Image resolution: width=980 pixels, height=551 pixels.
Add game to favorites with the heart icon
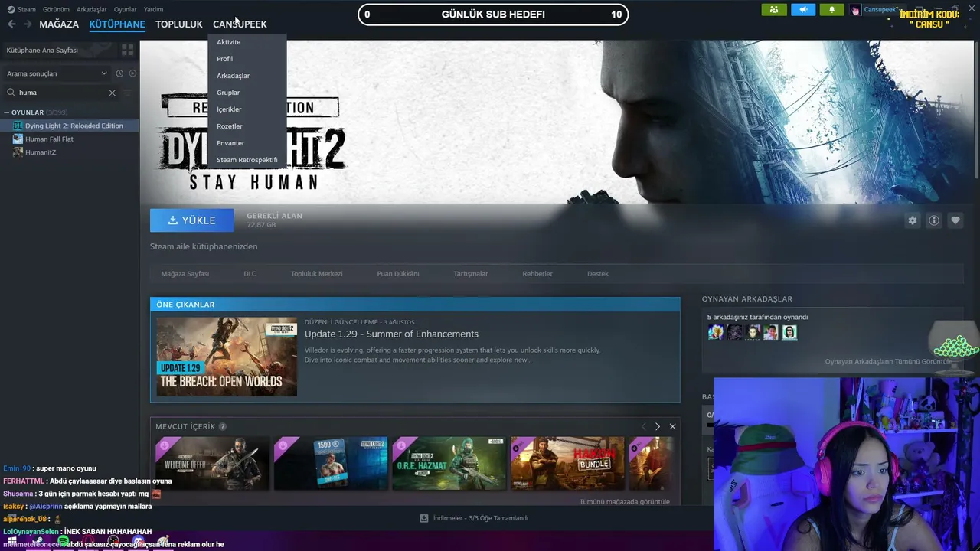click(x=955, y=220)
